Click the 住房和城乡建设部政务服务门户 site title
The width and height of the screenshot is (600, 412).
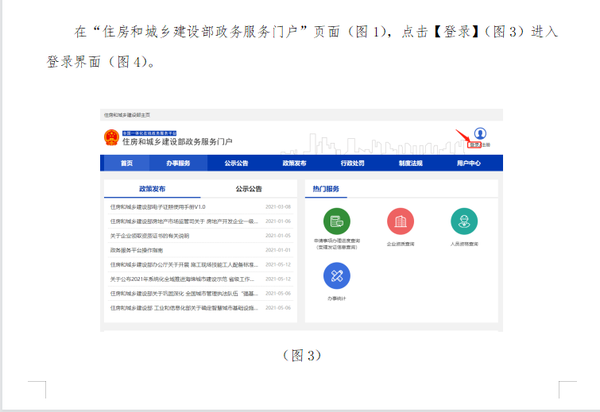pyautogui.click(x=177, y=142)
